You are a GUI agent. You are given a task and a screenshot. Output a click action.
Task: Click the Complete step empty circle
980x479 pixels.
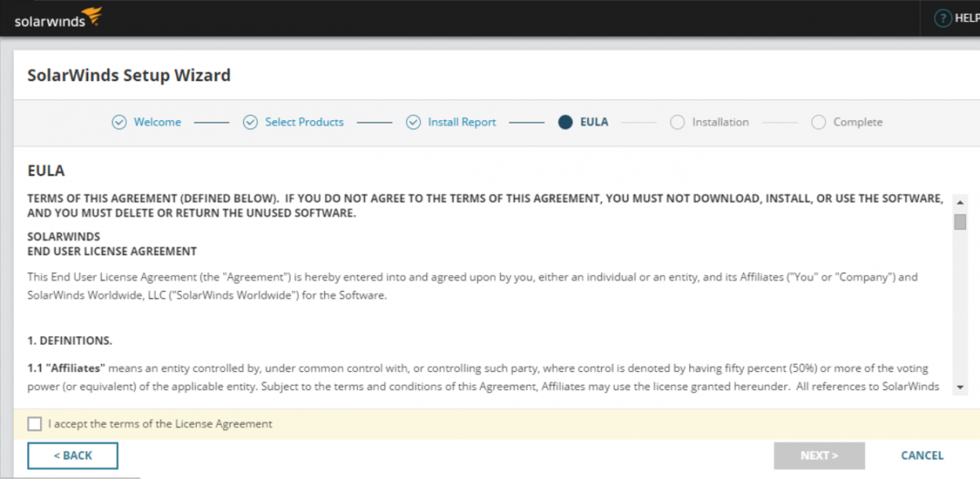pos(818,123)
